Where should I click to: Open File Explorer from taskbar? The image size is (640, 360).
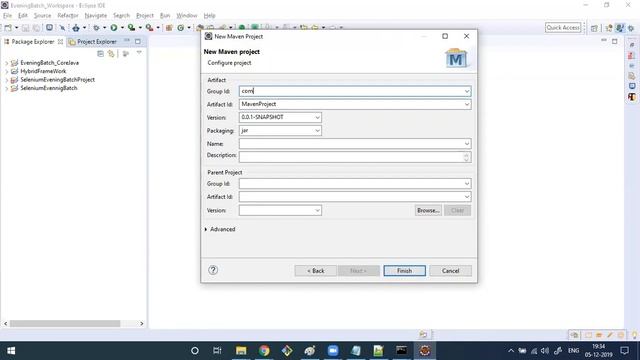coord(241,351)
